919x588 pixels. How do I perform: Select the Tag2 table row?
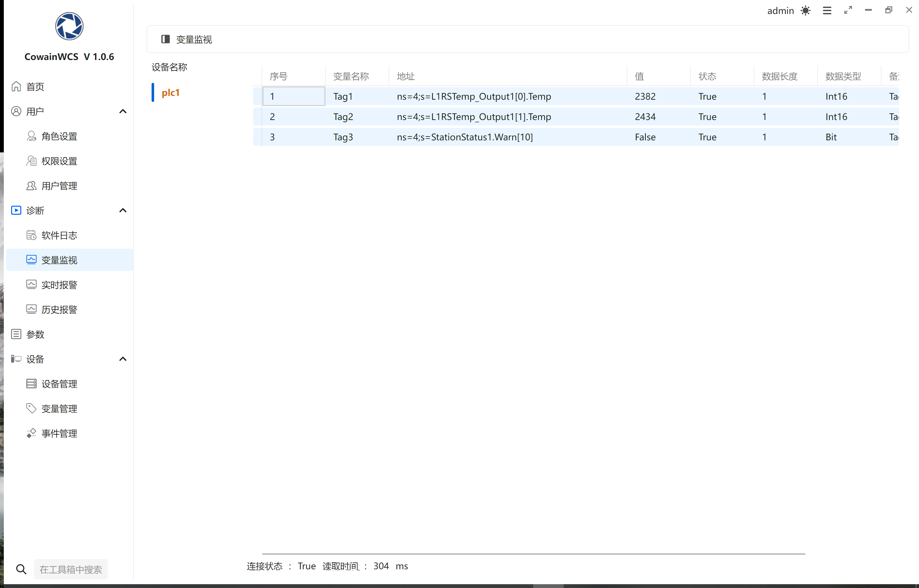343,117
